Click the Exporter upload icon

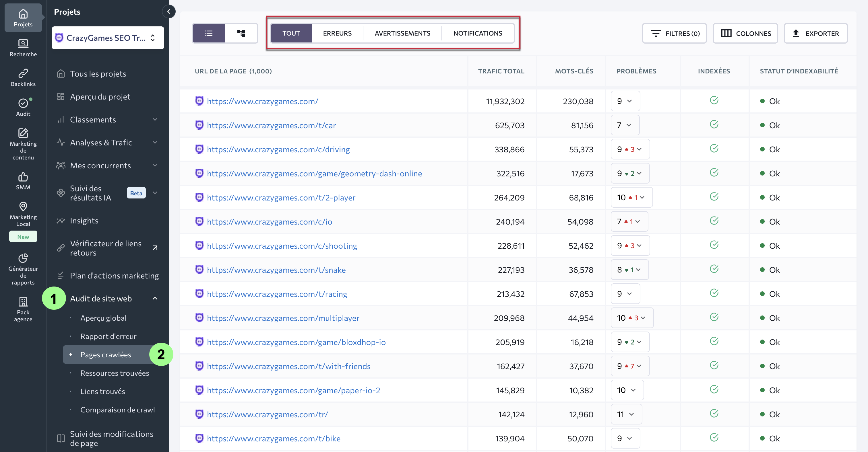tap(796, 33)
